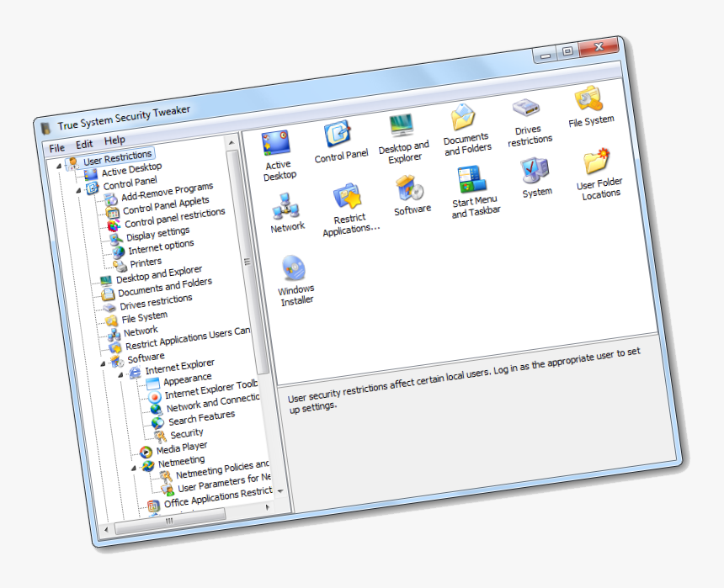Select Network node in the tree
Screen dimensions: 724x588
(x=141, y=331)
